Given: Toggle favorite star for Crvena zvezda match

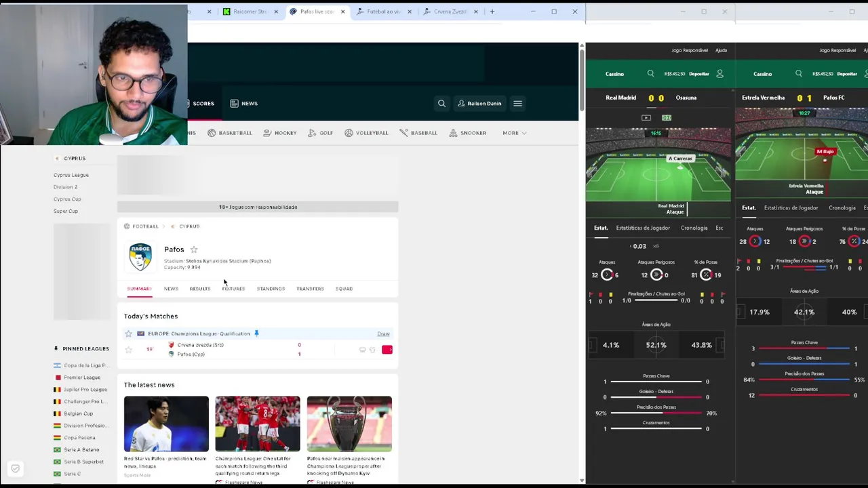Looking at the screenshot, I should click(128, 350).
